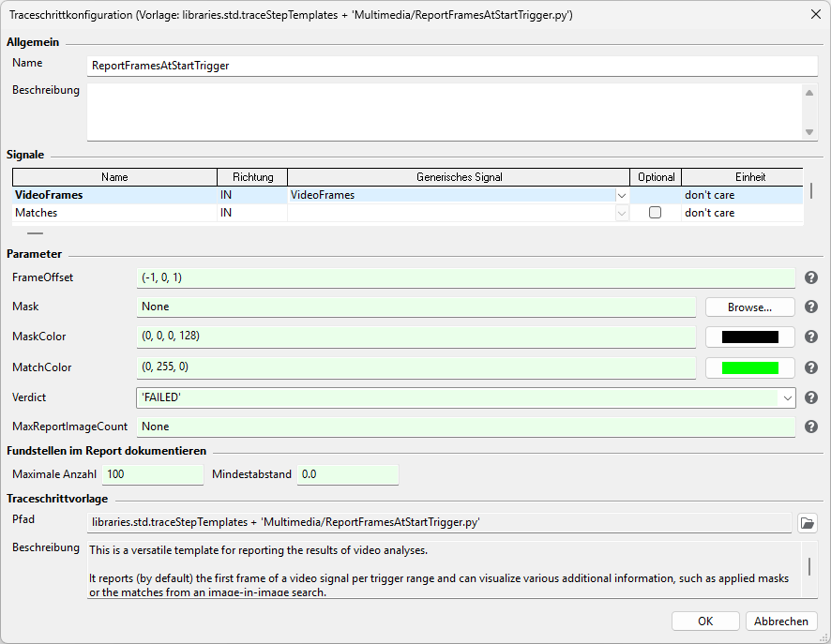This screenshot has height=644, width=831.
Task: Select the VideoFrames signal row
Action: point(407,195)
